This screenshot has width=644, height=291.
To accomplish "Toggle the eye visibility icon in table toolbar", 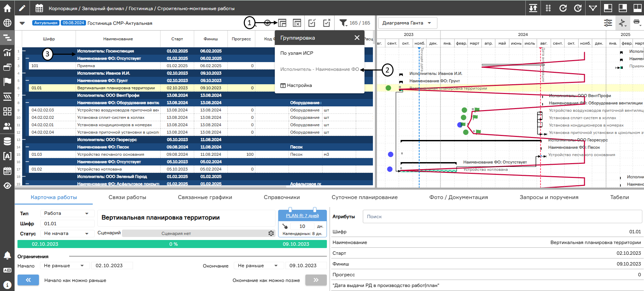I will tap(267, 23).
